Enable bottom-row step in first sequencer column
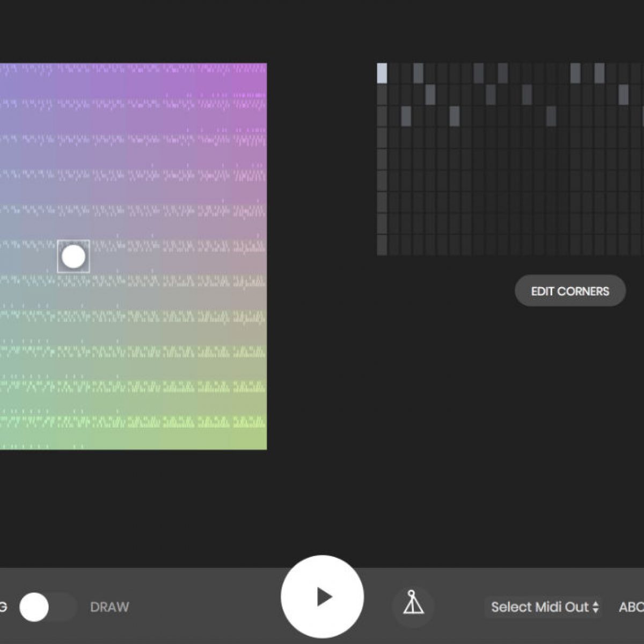Viewport: 644px width, 644px height. click(x=382, y=245)
